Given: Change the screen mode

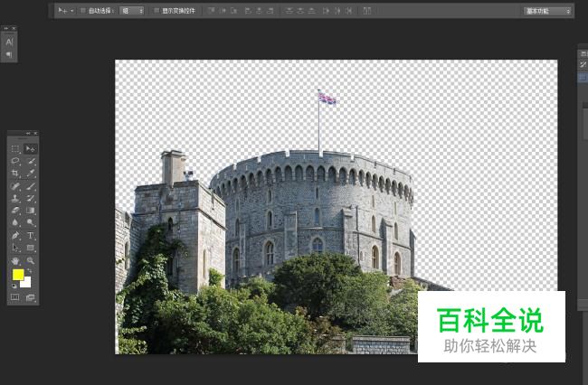Looking at the screenshot, I should pos(31,297).
